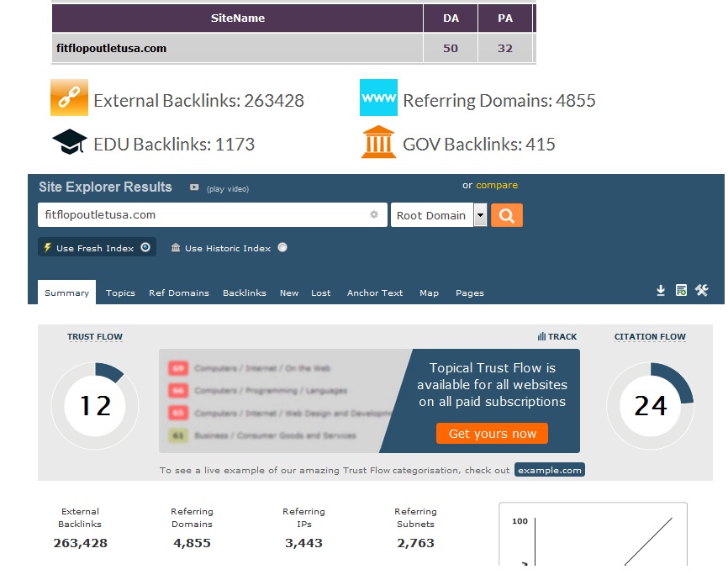Open the New tab

(x=289, y=293)
